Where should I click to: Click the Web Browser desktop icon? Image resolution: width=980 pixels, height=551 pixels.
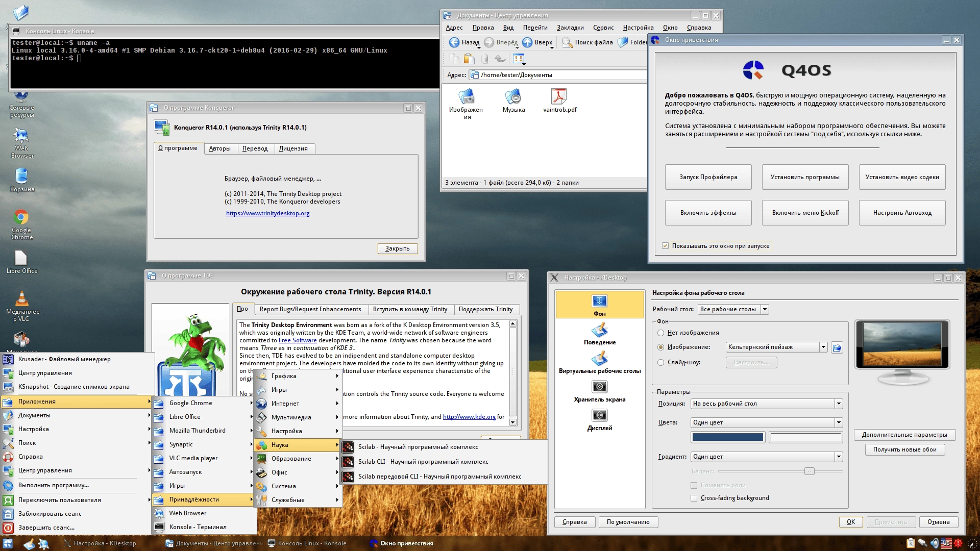point(21,143)
